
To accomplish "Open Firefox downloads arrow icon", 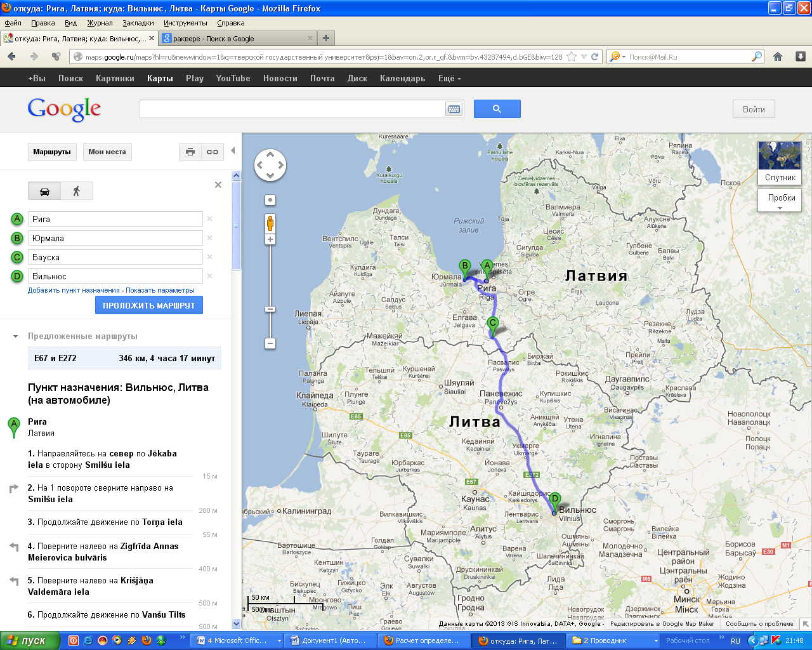I will (x=801, y=56).
